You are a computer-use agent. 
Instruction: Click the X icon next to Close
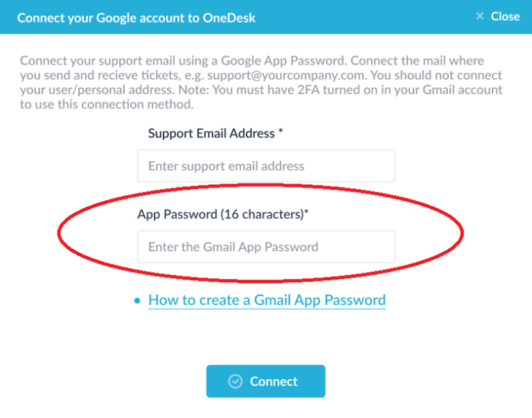479,17
